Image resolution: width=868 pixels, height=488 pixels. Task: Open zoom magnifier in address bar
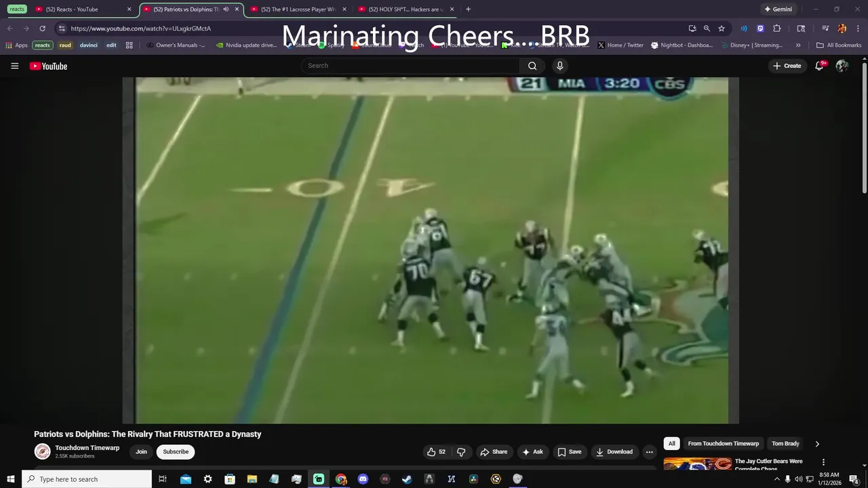coord(707,28)
